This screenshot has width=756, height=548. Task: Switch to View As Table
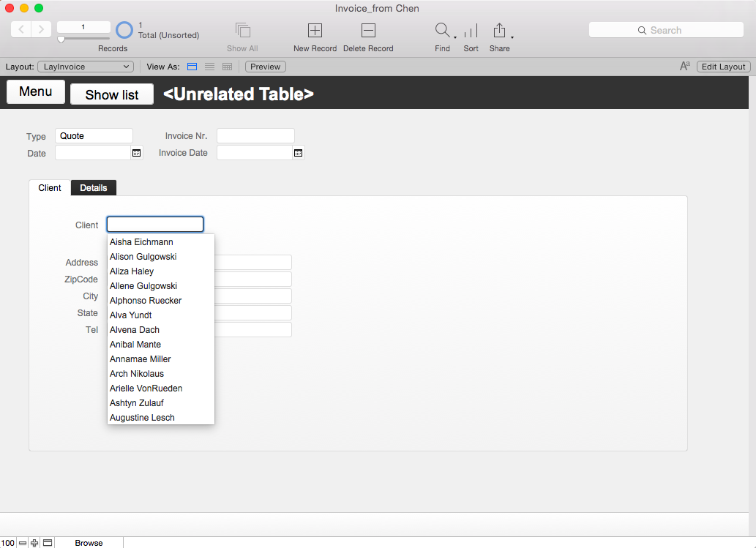pos(227,67)
